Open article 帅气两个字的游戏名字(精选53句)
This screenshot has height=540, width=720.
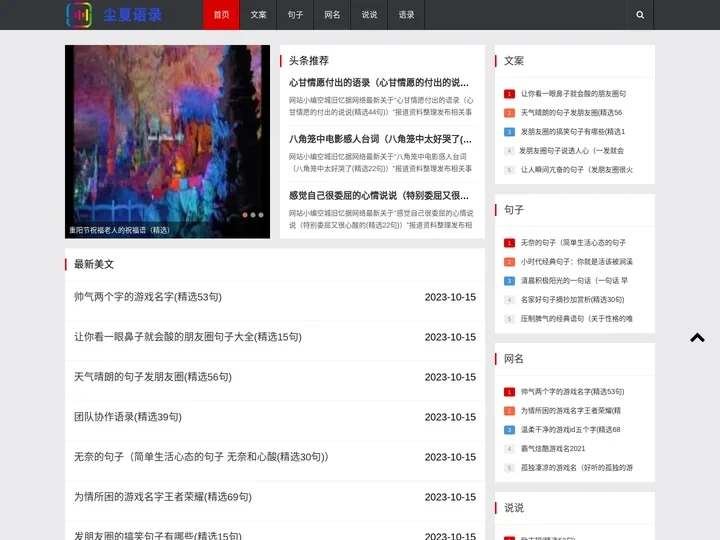coord(148,297)
